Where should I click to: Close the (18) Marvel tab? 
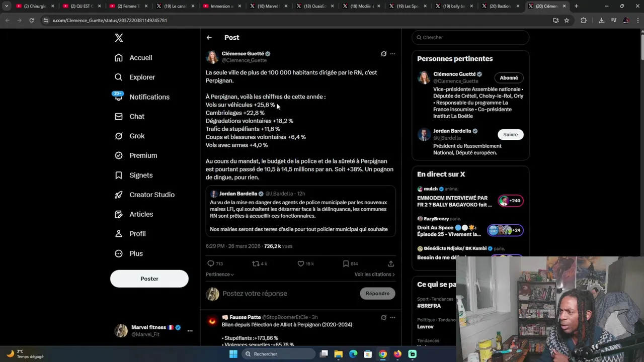click(285, 6)
